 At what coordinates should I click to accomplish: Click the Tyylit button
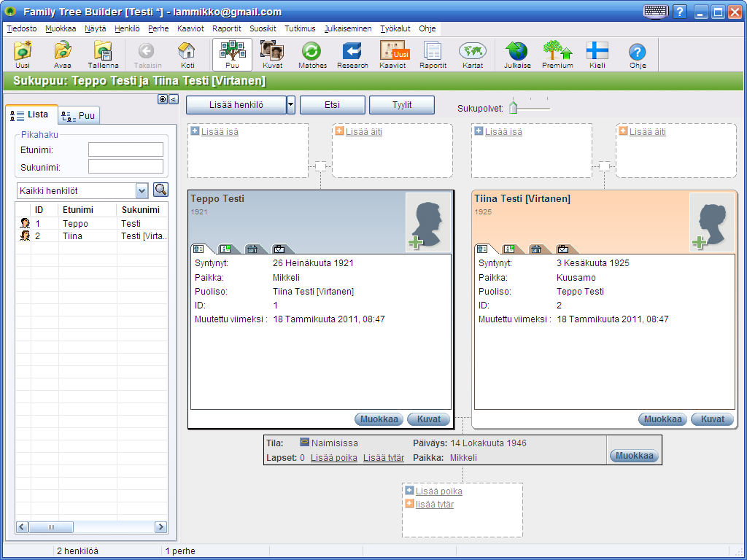[402, 105]
